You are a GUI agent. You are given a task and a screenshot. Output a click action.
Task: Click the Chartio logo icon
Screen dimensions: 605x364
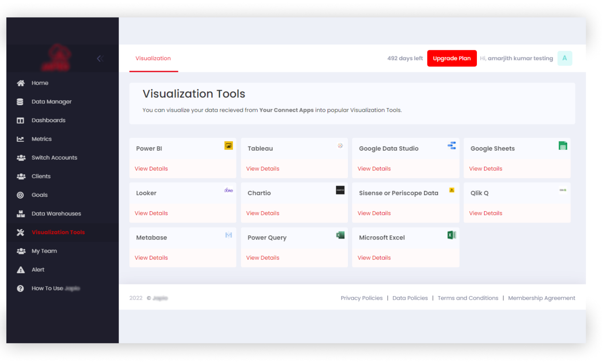coord(340,190)
